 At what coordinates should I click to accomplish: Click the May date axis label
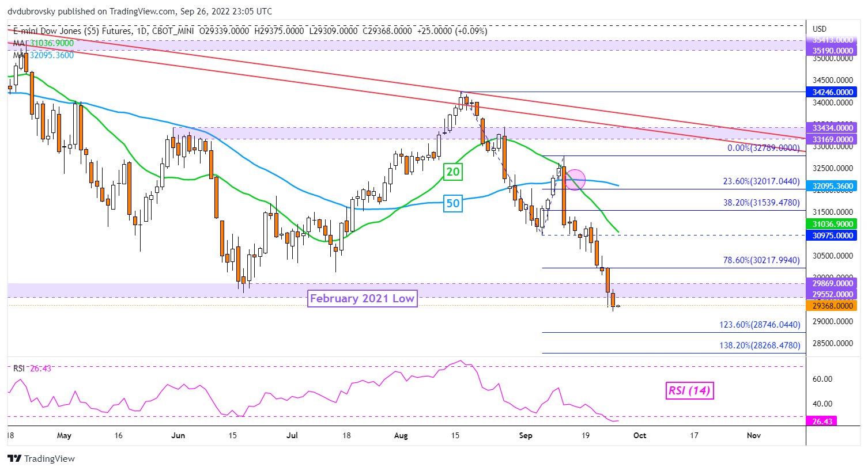pyautogui.click(x=64, y=435)
